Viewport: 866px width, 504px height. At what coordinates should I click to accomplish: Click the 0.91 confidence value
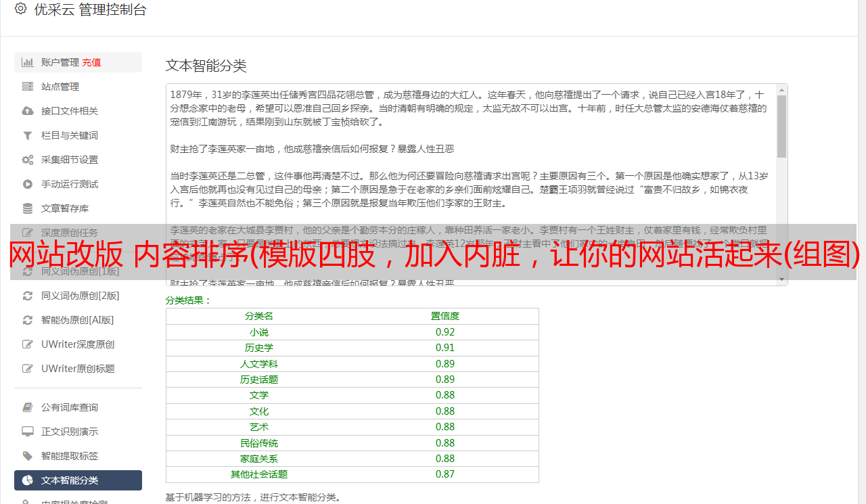tap(445, 348)
